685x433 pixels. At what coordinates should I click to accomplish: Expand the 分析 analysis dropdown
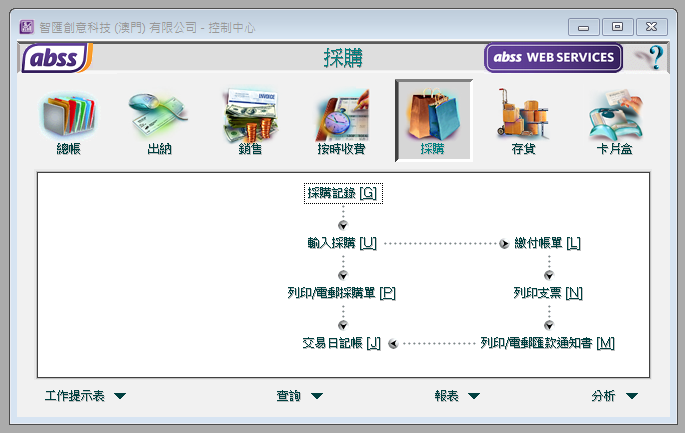click(x=614, y=396)
